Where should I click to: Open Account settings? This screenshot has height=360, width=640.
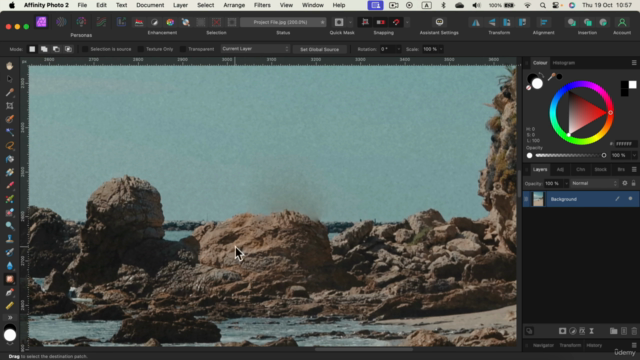(x=622, y=22)
